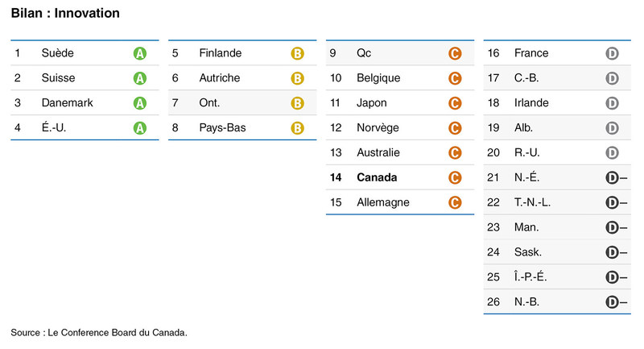Click the B grade icon for Ont.

tap(297, 103)
